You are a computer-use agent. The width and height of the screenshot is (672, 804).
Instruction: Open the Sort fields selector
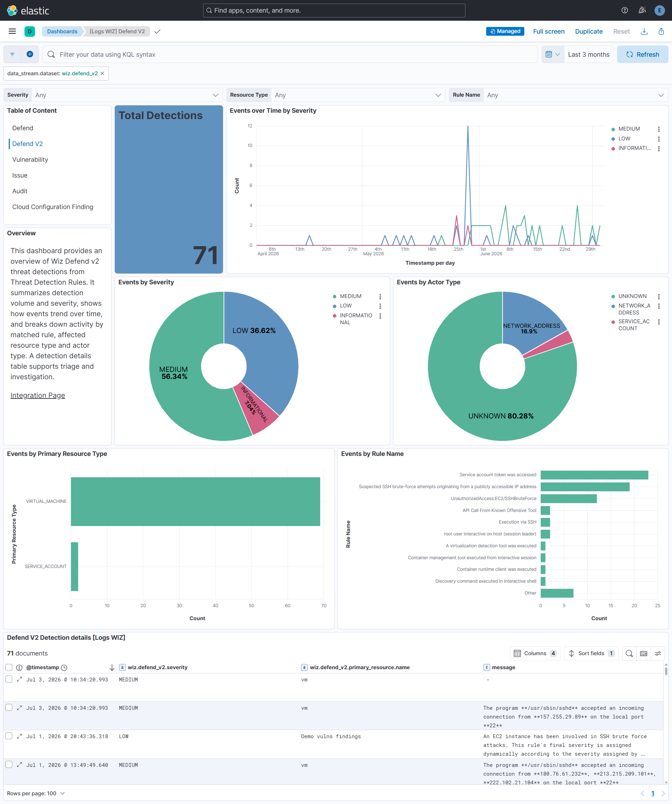pyautogui.click(x=591, y=653)
